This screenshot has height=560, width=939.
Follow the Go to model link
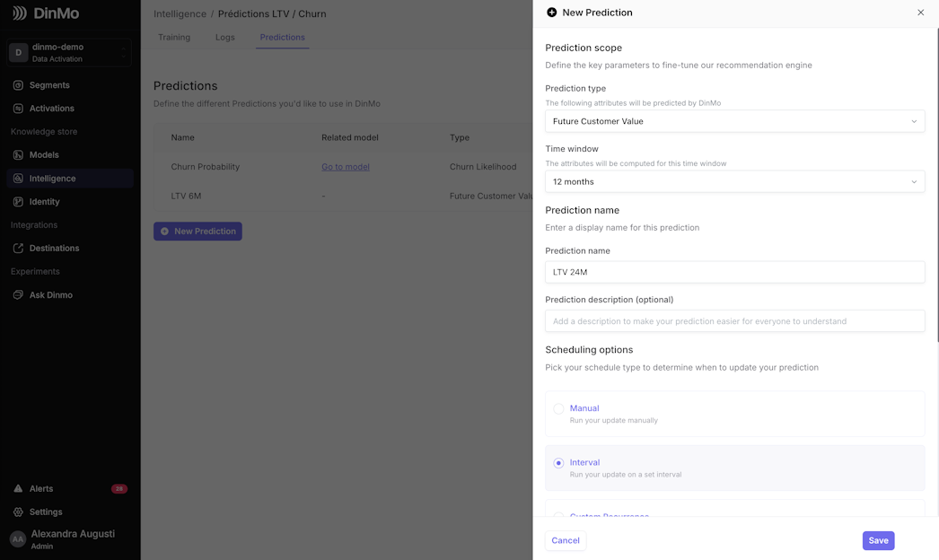click(346, 167)
